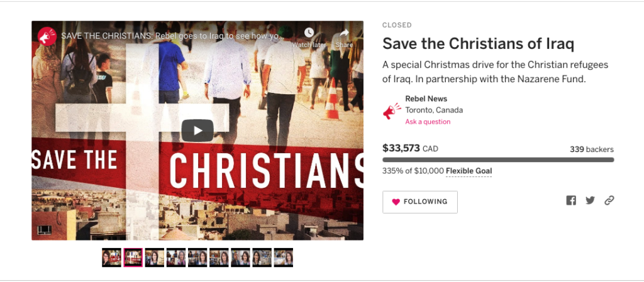The height and width of the screenshot is (282, 644).
Task: Select the first gallery thumbnail
Action: [112, 258]
